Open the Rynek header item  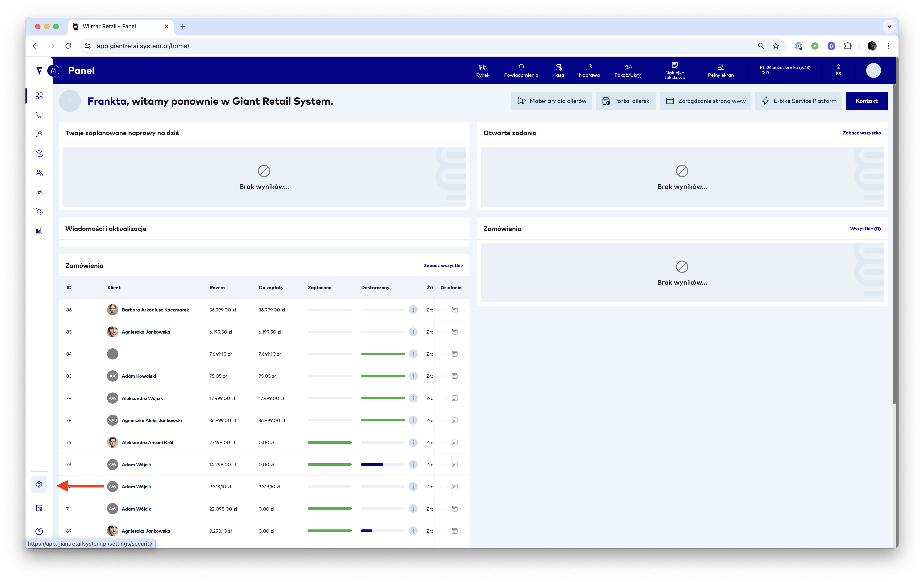click(x=482, y=70)
